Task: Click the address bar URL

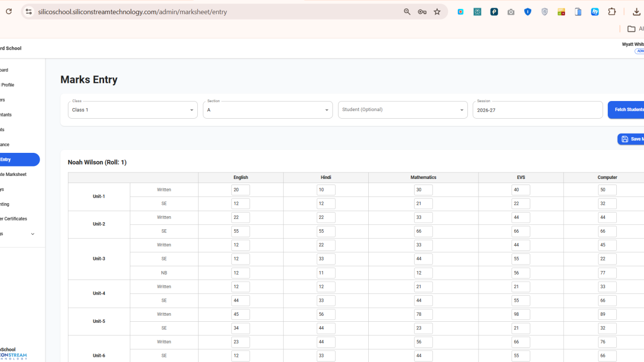Action: pyautogui.click(x=132, y=12)
